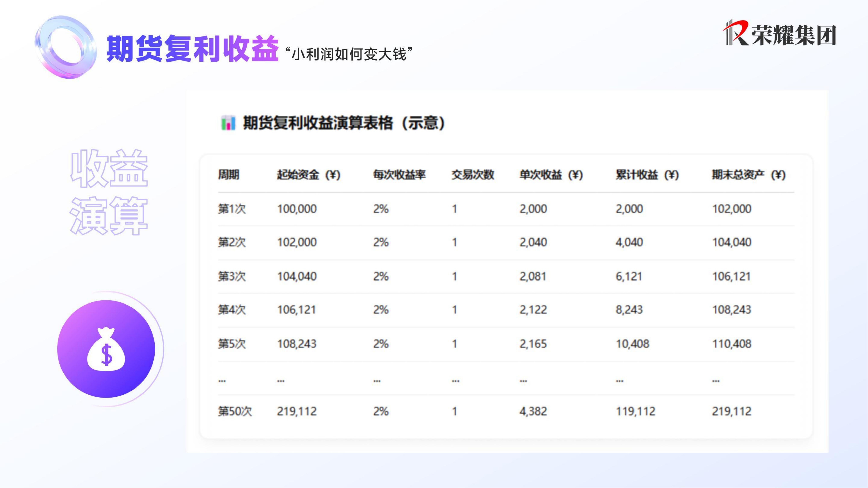
Task: Click column header 起始资金 (¥)
Action: point(309,175)
